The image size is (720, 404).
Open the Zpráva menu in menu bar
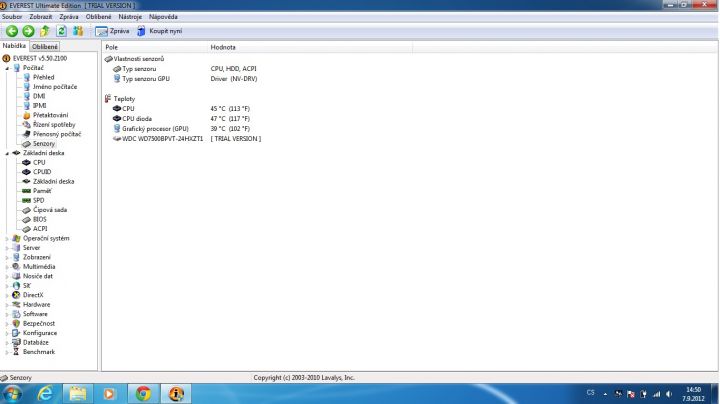point(69,17)
